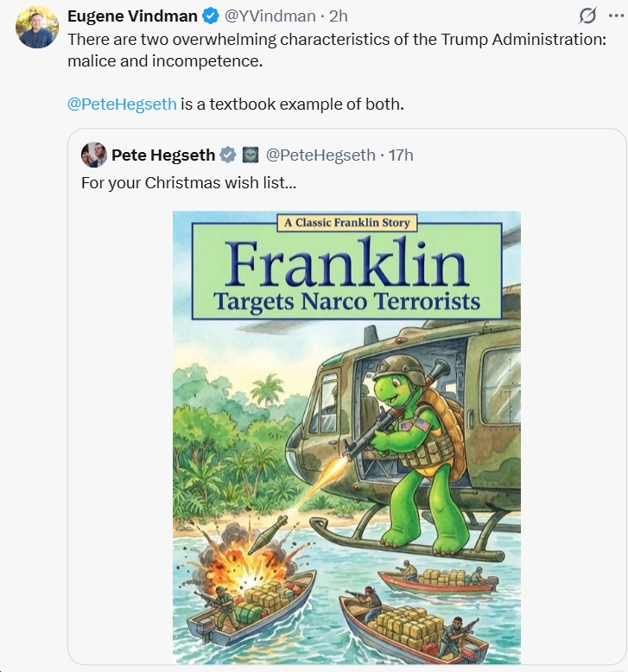Screen dimensions: 628x672
Task: Visit the @YVindman handle
Action: 270,16
